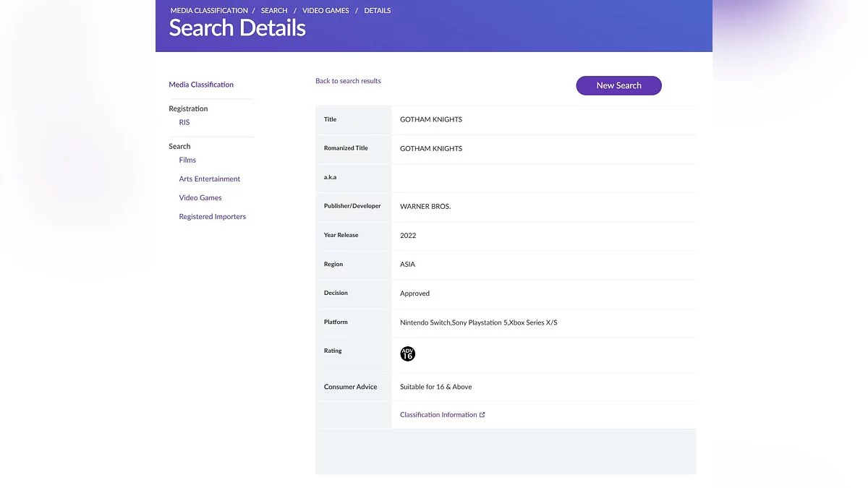Image resolution: width=868 pixels, height=488 pixels.
Task: Open Video Games from the breadcrumb
Action: tap(325, 11)
